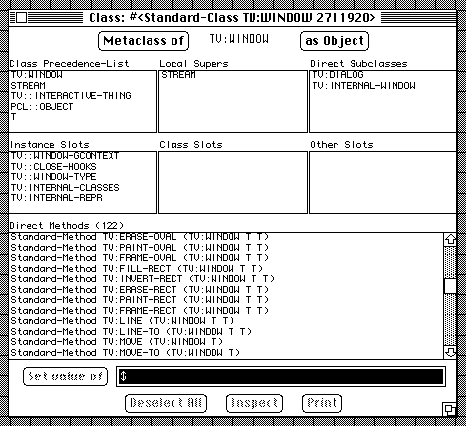466x426 pixels.
Task: Select TV:WINDOW in Class Precedence-List
Action: click(36, 75)
